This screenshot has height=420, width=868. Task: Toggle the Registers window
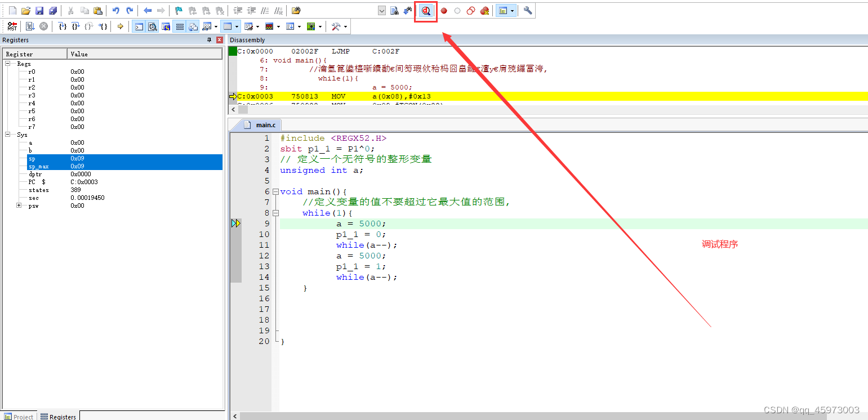(180, 26)
